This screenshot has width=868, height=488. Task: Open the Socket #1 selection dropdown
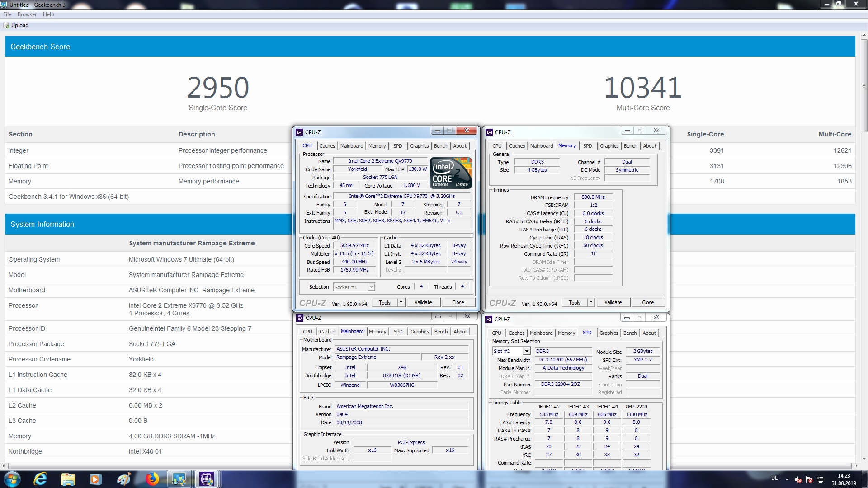354,287
